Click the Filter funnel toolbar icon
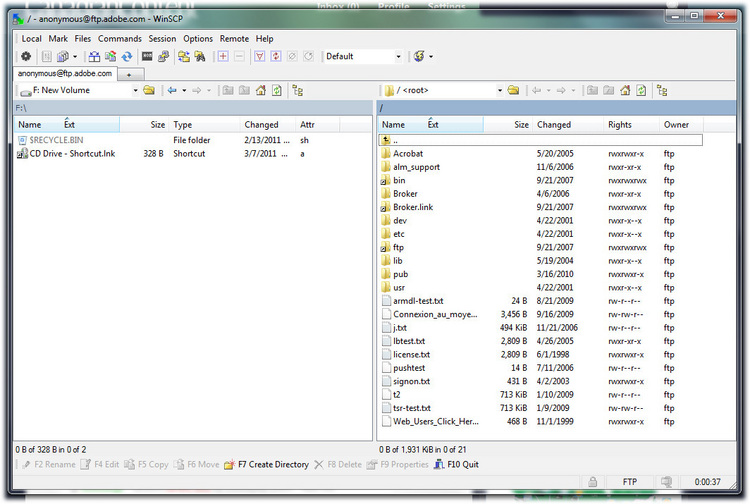Image resolution: width=750 pixels, height=504 pixels. pos(260,56)
